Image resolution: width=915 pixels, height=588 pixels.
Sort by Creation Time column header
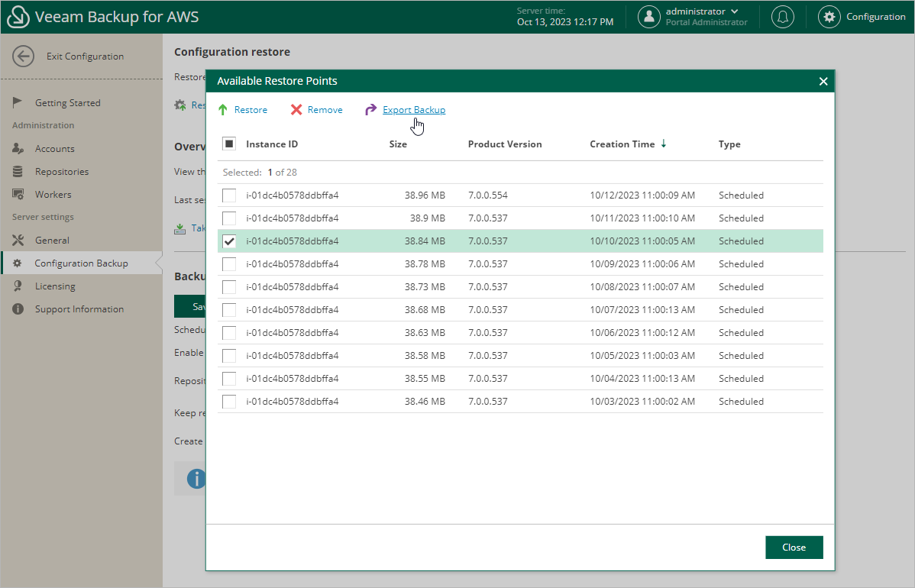coord(622,144)
